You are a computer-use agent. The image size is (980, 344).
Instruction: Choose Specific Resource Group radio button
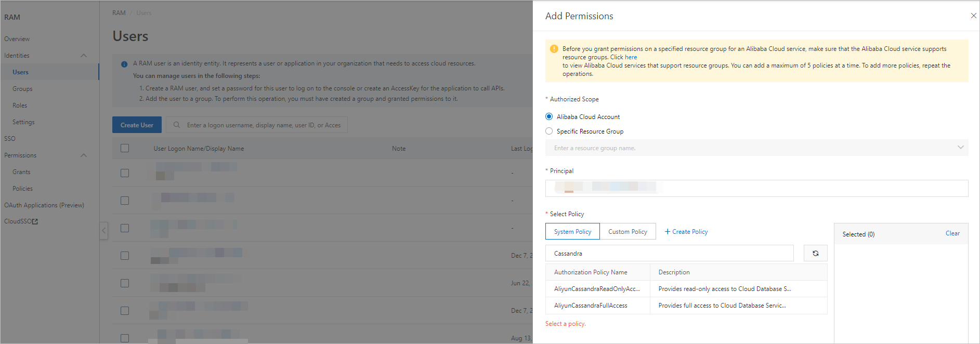[549, 131]
